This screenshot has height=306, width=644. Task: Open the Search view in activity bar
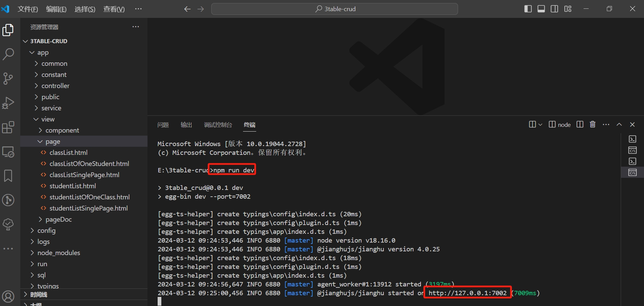click(x=8, y=54)
